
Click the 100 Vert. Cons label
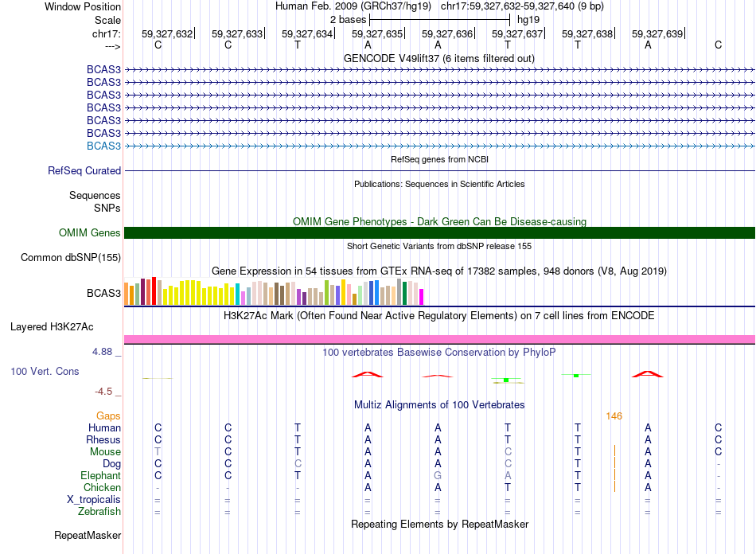(45, 371)
